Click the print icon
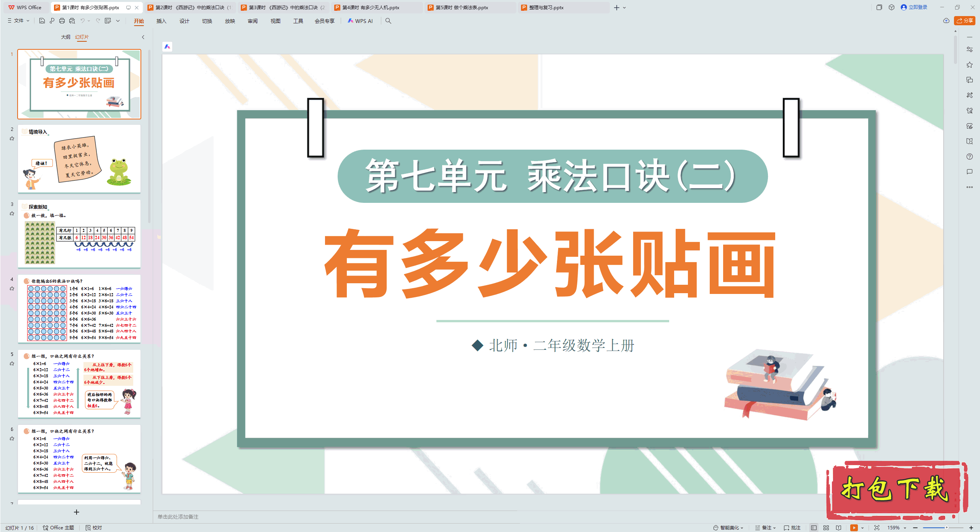Screen dimensions: 980x532 (x=62, y=21)
